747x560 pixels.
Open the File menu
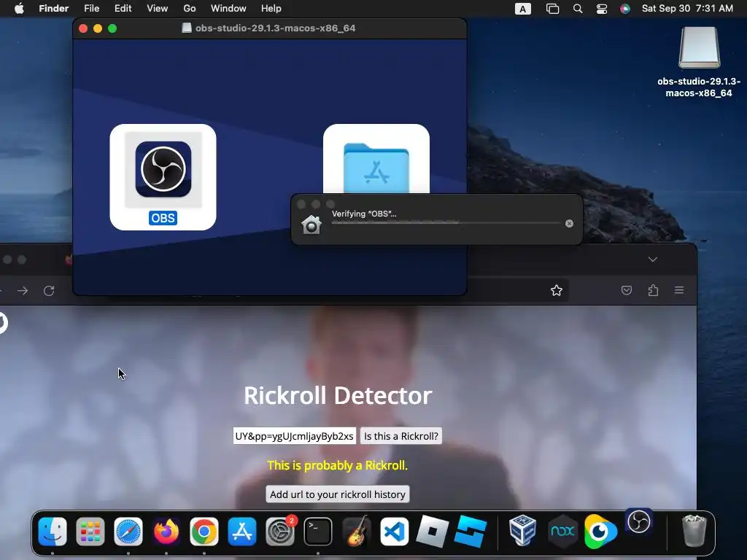[91, 9]
